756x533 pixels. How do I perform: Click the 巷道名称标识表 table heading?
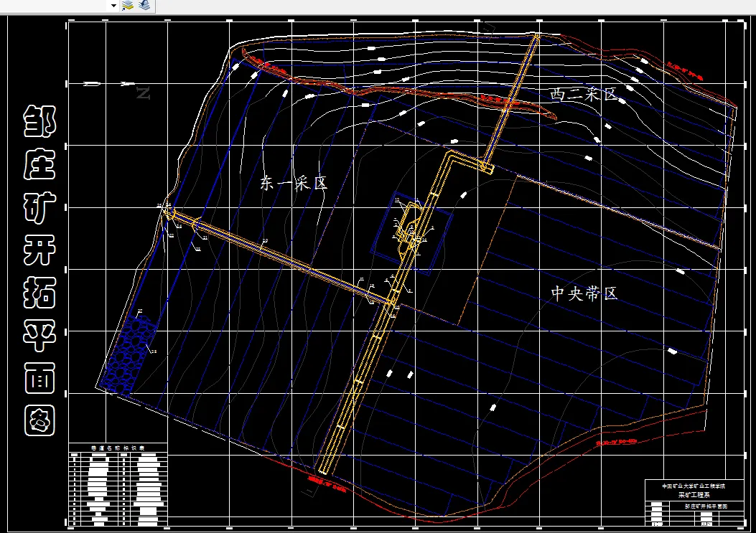coord(118,448)
